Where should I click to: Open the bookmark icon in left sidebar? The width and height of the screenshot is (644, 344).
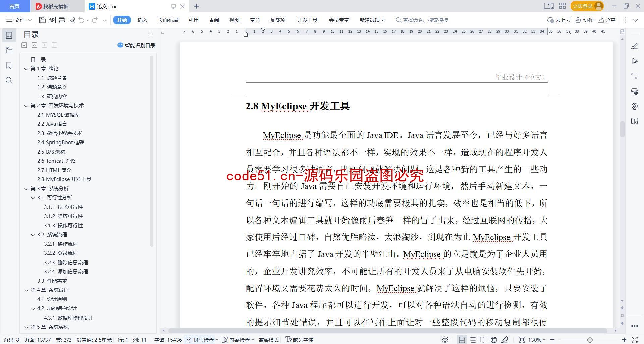coord(9,65)
